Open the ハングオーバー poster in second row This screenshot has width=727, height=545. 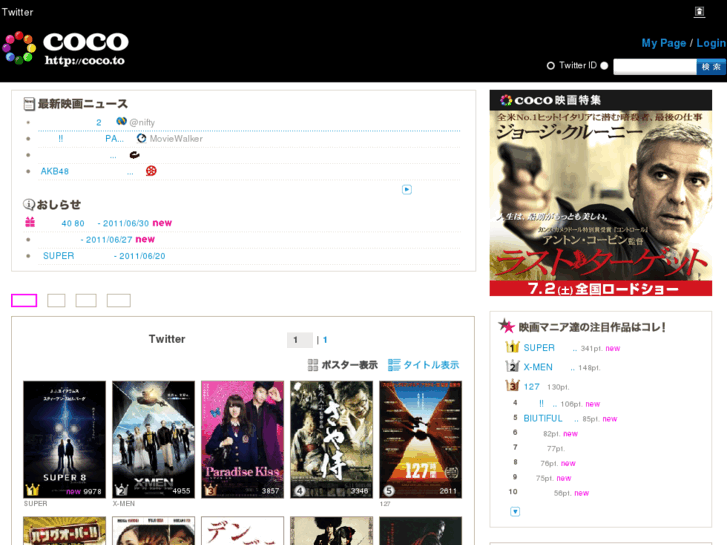(64, 531)
